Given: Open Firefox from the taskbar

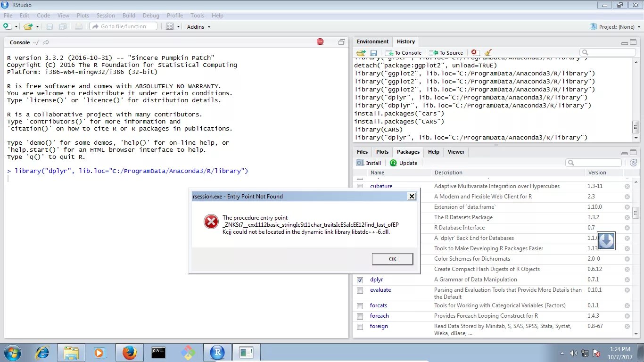Looking at the screenshot, I should (x=129, y=352).
